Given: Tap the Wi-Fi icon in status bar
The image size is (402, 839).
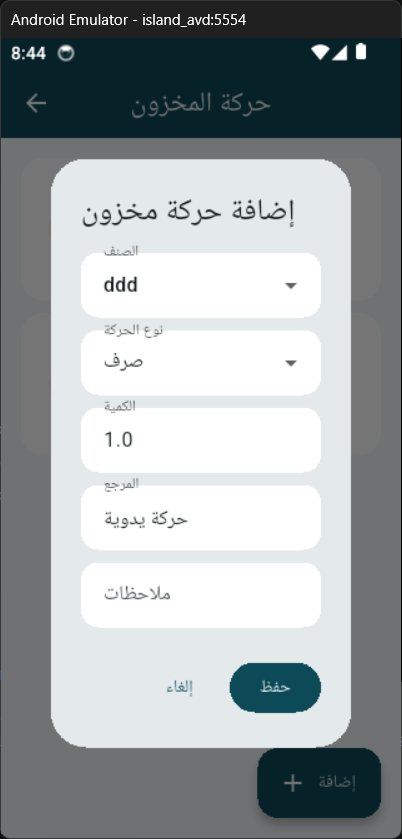Looking at the screenshot, I should tap(321, 52).
